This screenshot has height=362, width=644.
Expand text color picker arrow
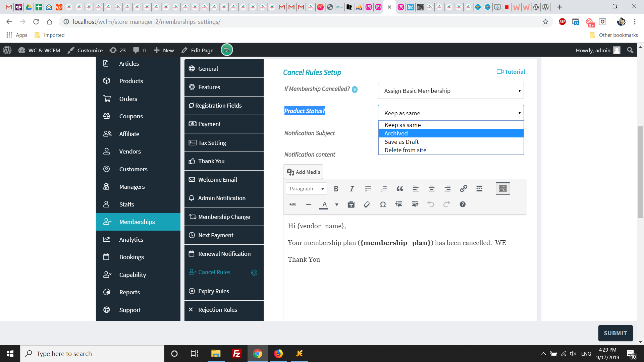point(337,204)
